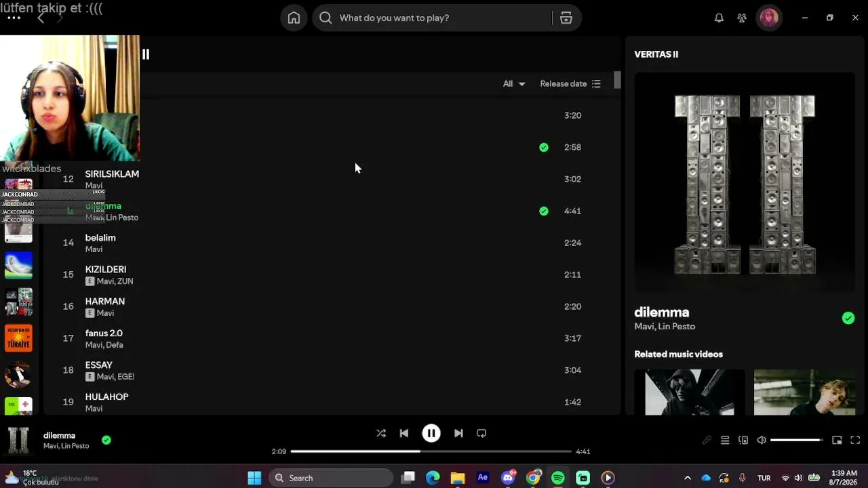Adjust the Spotify volume slider

(796, 441)
